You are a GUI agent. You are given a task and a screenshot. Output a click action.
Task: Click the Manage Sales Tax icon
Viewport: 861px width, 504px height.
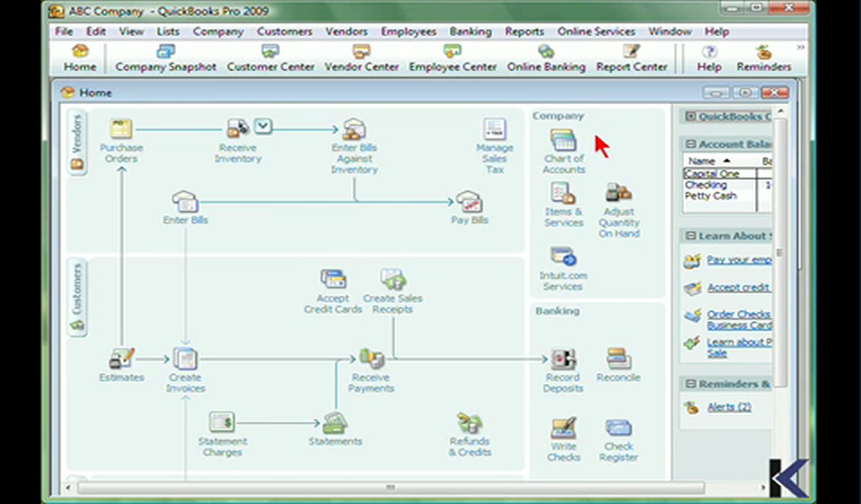click(x=494, y=129)
